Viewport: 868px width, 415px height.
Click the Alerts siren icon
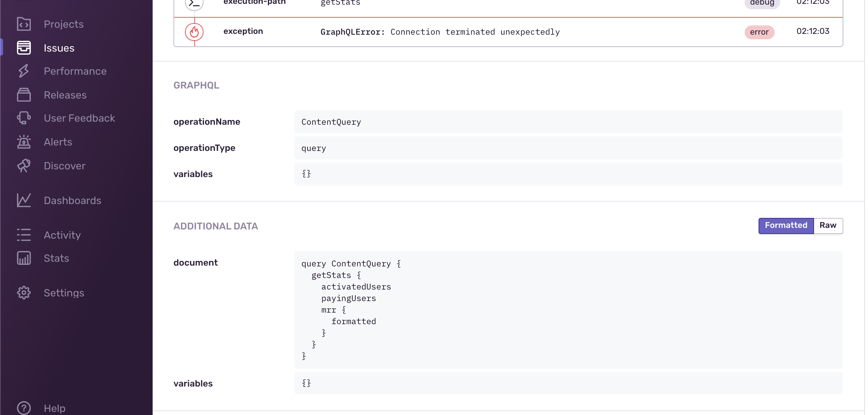(x=24, y=142)
